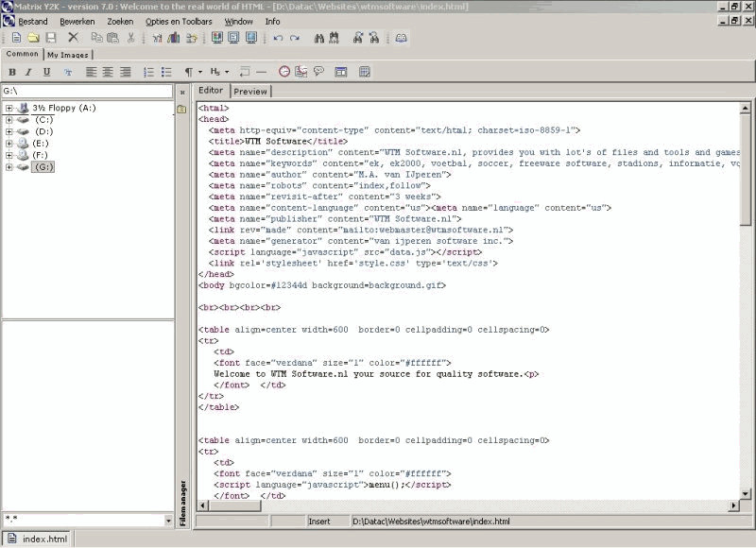
Task: Click the blue font (Tt) icon
Action: coord(68,73)
